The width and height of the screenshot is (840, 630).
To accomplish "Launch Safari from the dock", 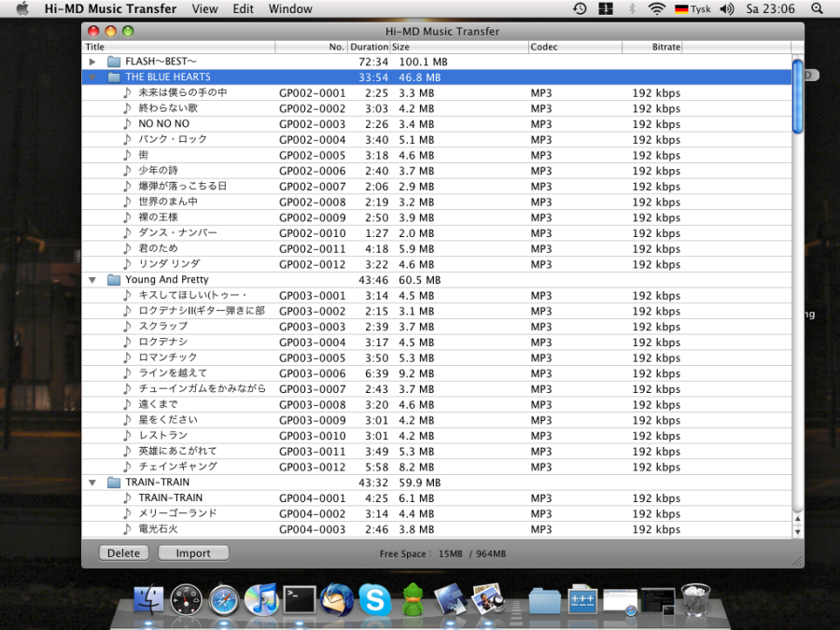I will [223, 599].
